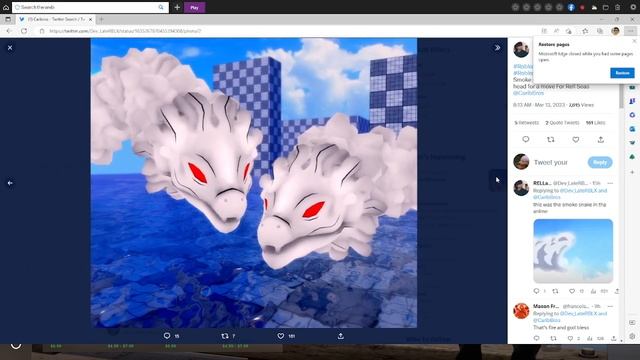This screenshot has width=640, height=360.
Task: Retweet the 'That's fire and god bless' reply
Action: point(553,338)
